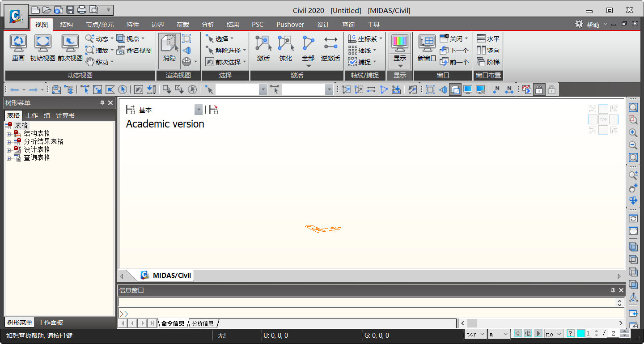Switch to 前一个 previous window

point(454,62)
